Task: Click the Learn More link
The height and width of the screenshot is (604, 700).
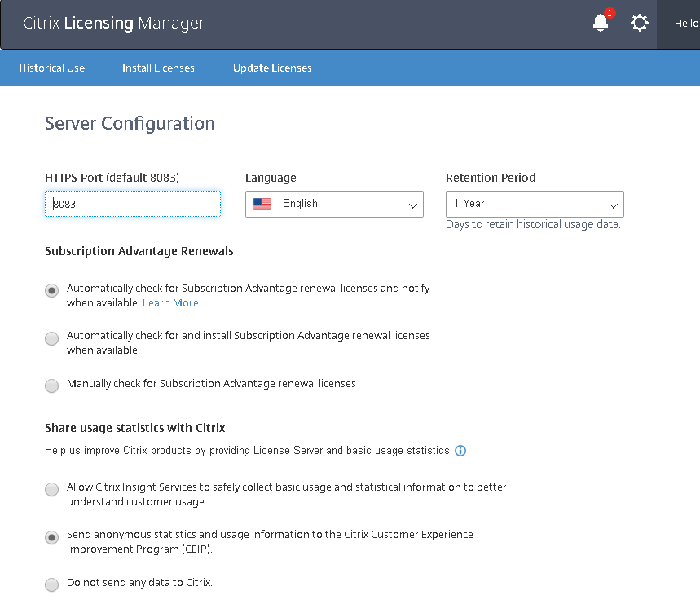Action: [x=170, y=303]
